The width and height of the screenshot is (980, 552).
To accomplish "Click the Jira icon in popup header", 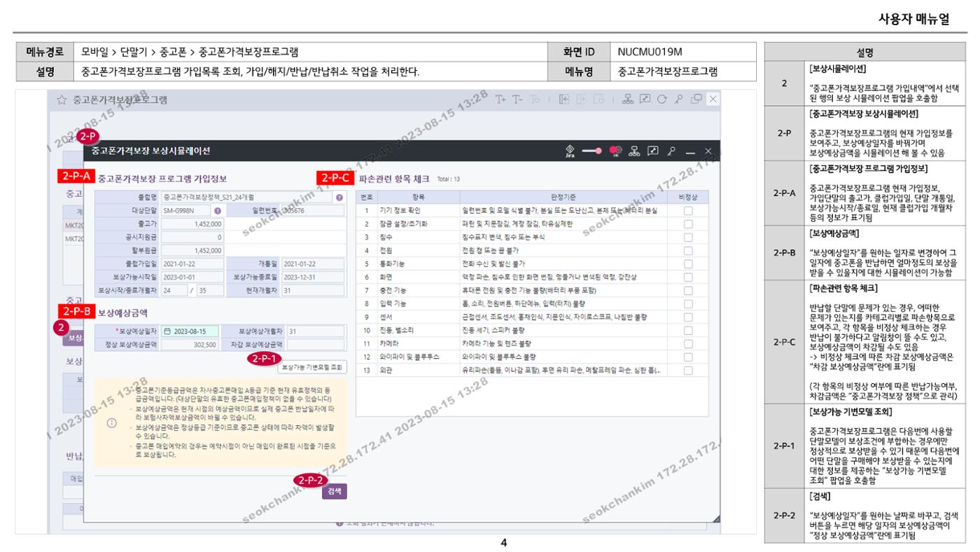I will point(571,151).
